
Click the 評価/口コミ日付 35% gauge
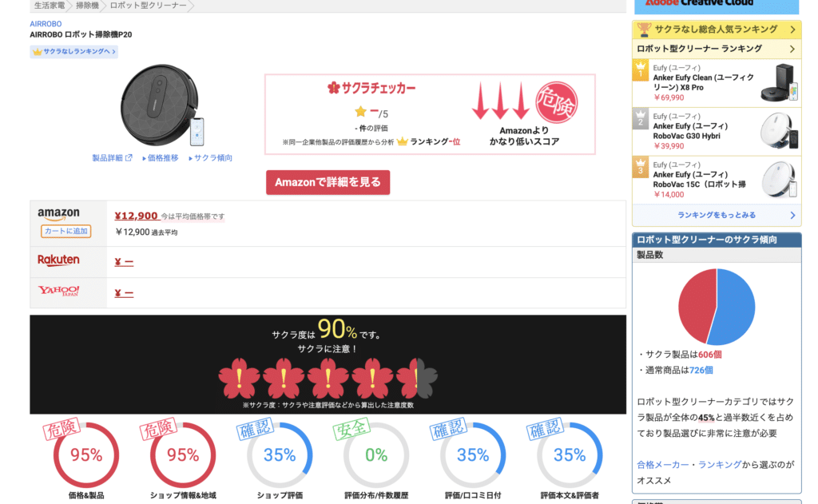[473, 455]
